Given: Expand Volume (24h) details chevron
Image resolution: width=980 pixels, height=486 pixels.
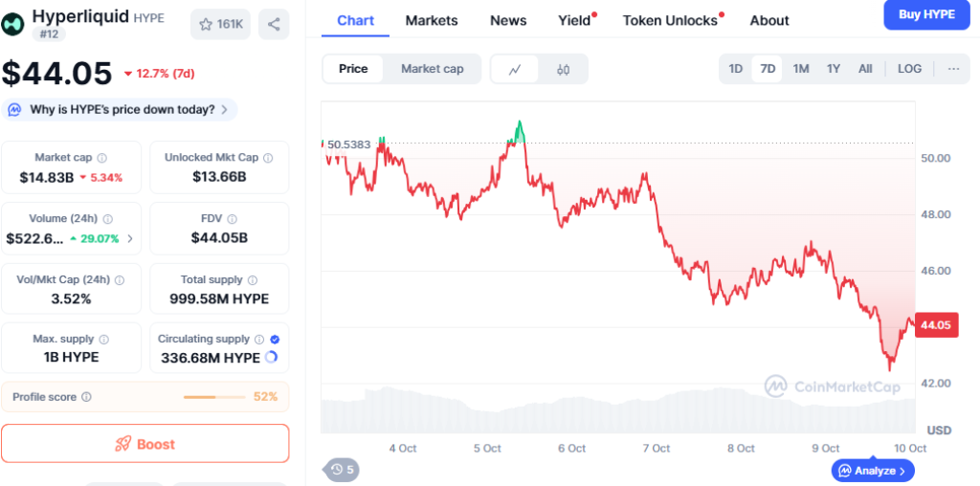Looking at the screenshot, I should 130,238.
